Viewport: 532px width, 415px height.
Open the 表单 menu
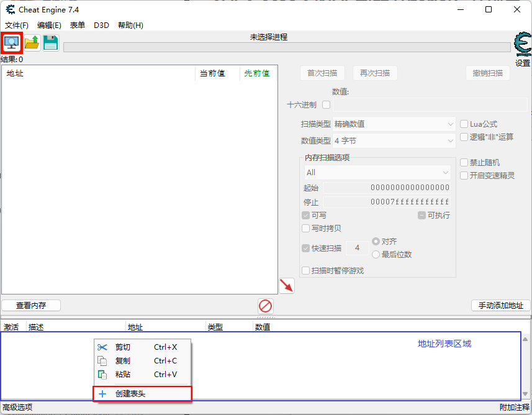[77, 25]
